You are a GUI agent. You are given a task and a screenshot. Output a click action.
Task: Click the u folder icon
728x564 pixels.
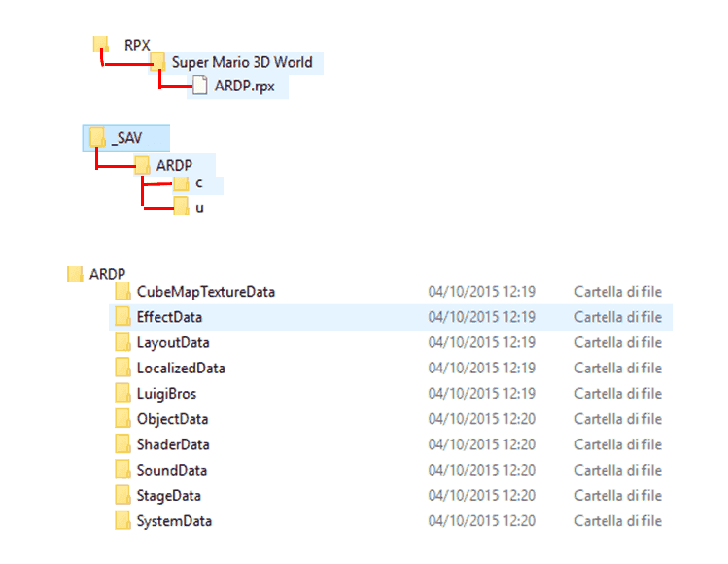(181, 206)
